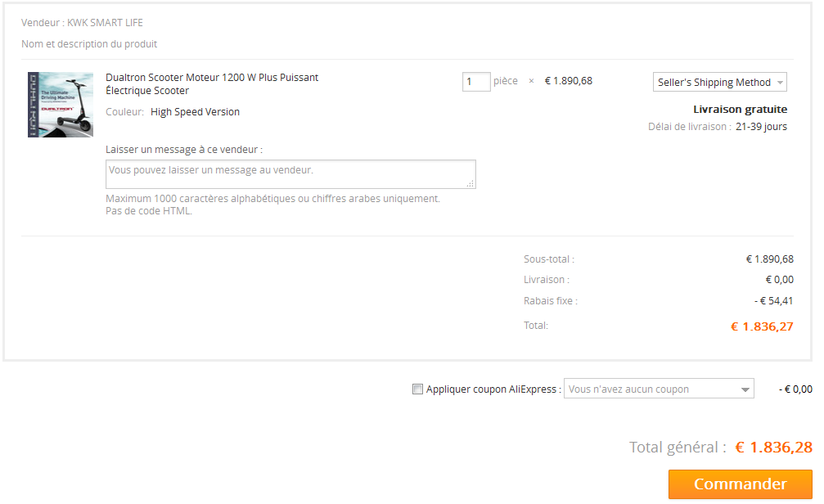
Task: Click the 'High Speed Version' color value
Action: tap(195, 112)
